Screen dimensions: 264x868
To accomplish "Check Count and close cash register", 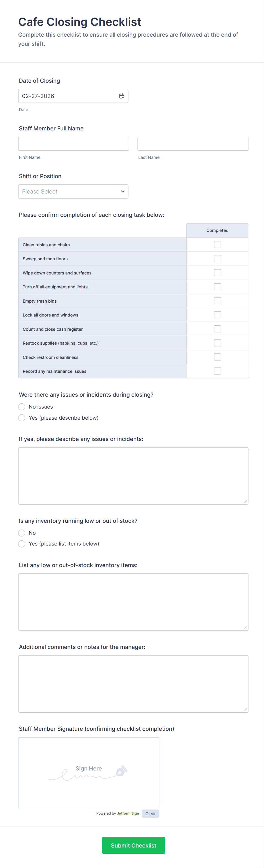I will [217, 329].
